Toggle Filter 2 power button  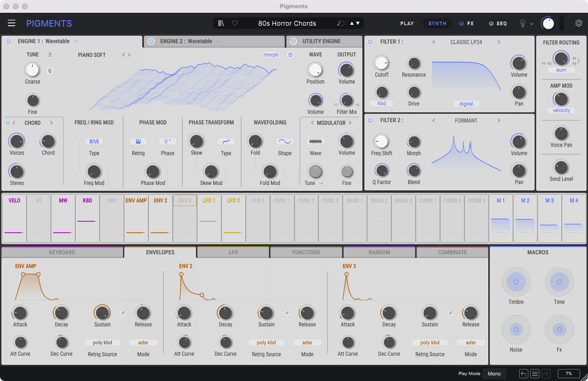(370, 120)
